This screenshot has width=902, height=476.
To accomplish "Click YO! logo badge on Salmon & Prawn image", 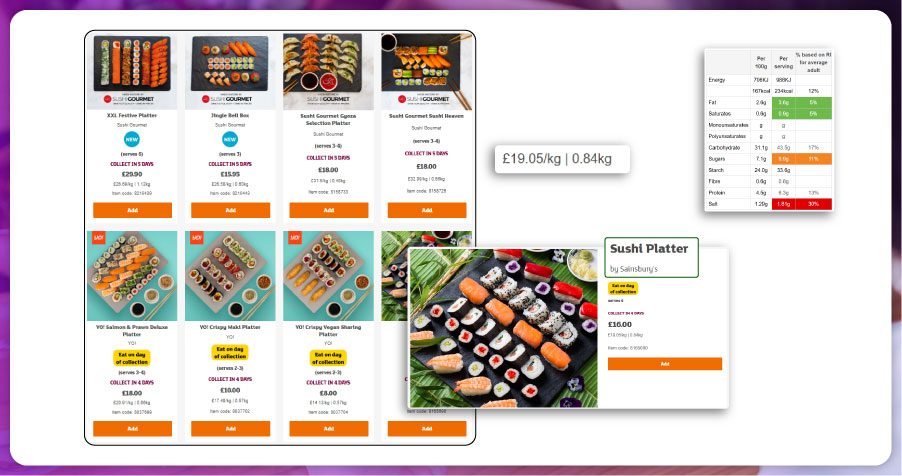I will (98, 237).
